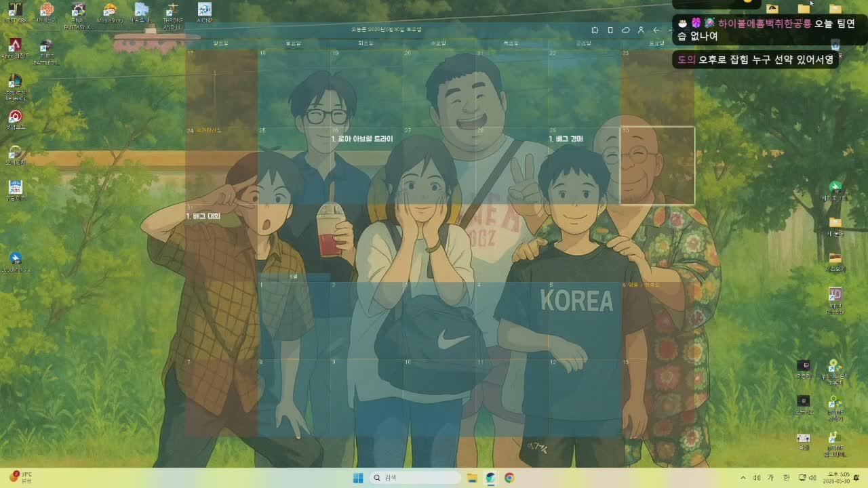The height and width of the screenshot is (488, 868).
Task: Click the cloud sync icon in calendar widget
Action: [626, 30]
